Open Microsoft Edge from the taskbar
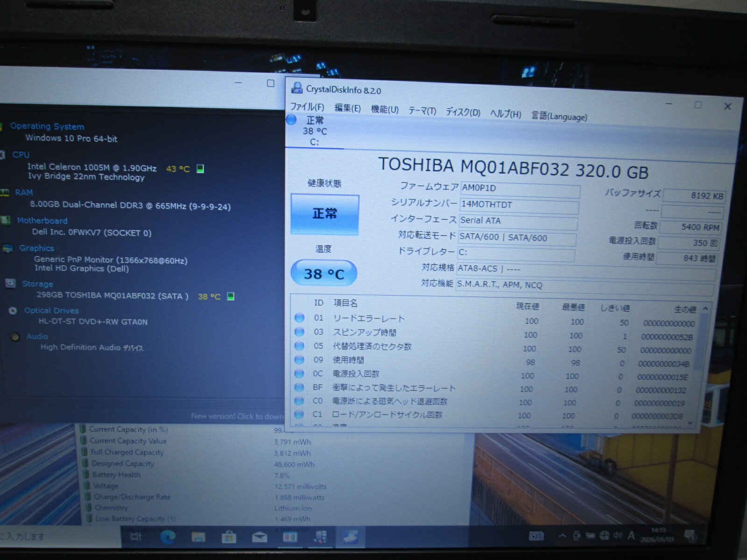 point(168,537)
